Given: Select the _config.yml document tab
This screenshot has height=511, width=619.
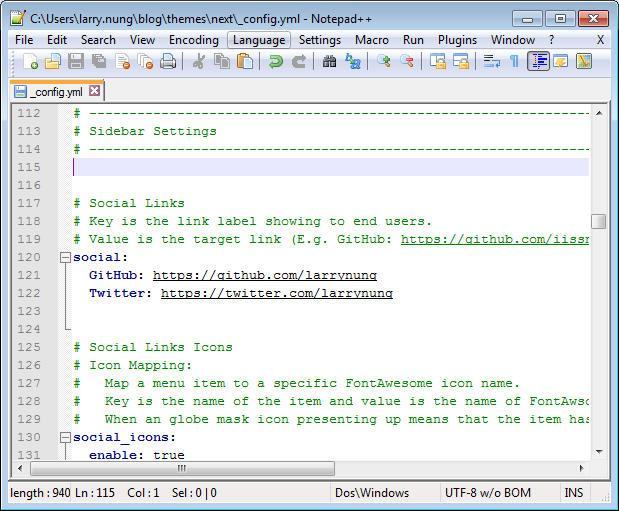Looking at the screenshot, I should click(57, 91).
